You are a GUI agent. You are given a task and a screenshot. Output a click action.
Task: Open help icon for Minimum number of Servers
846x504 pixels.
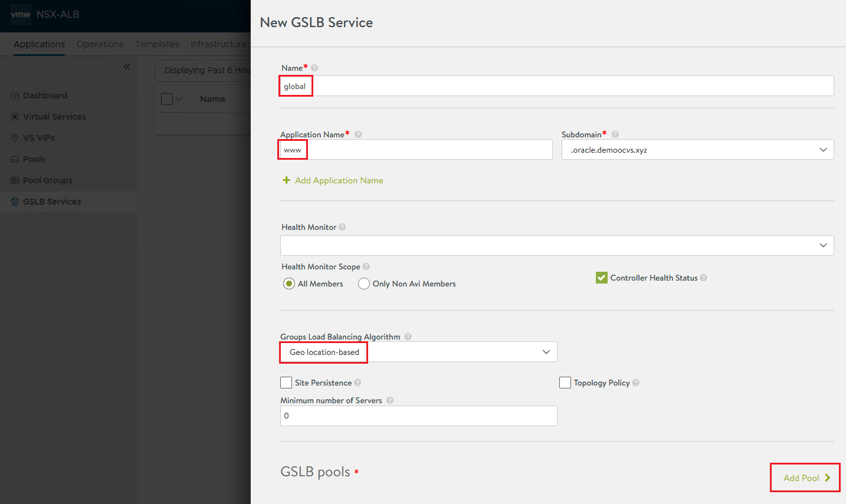pos(390,400)
